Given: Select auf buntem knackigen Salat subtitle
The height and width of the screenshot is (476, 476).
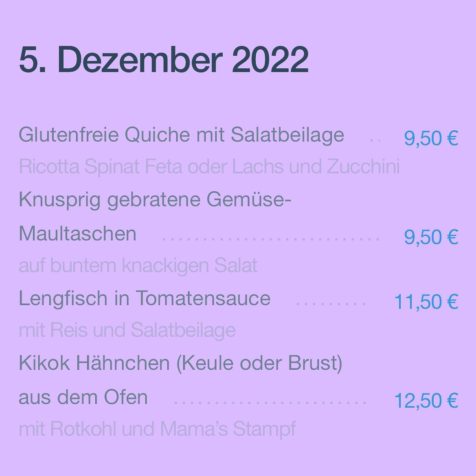Looking at the screenshot, I should click(x=138, y=266).
